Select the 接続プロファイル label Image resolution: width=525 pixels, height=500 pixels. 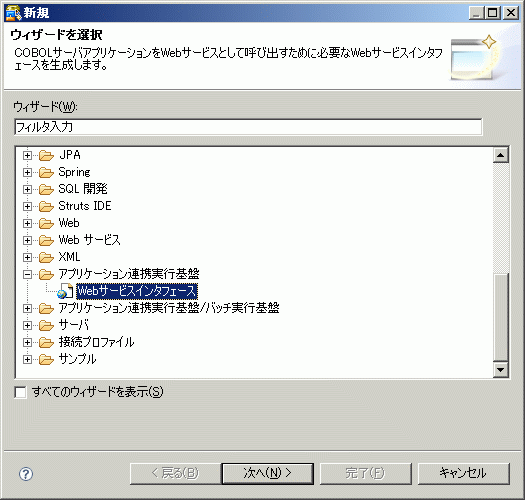[x=96, y=342]
